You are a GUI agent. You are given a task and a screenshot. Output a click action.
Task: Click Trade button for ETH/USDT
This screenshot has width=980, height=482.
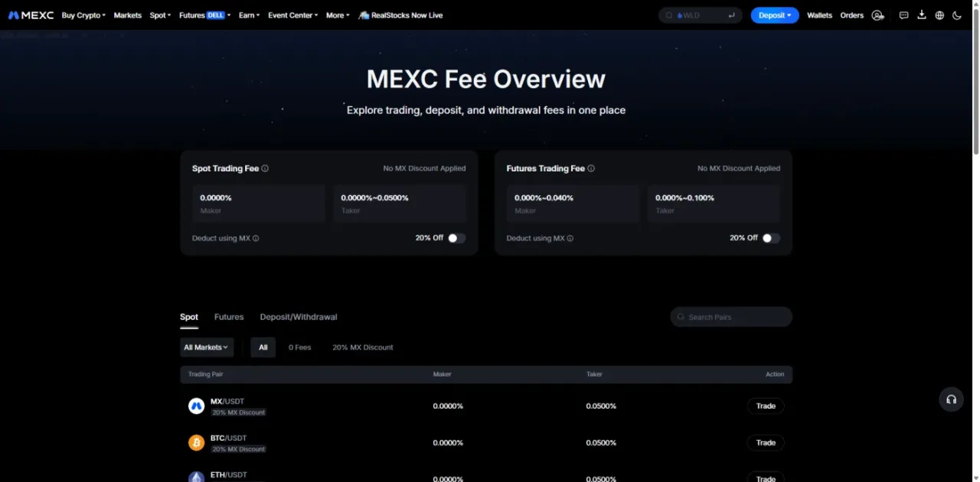766,477
